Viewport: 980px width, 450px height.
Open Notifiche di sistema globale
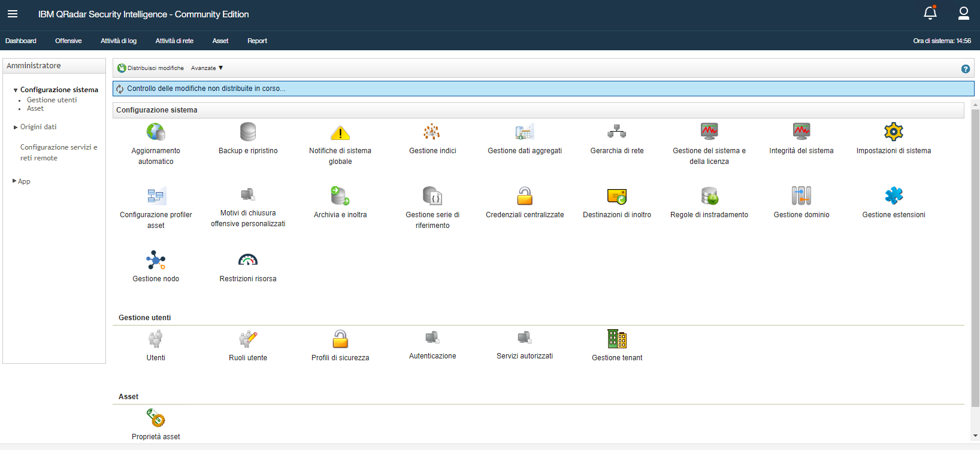click(x=340, y=144)
